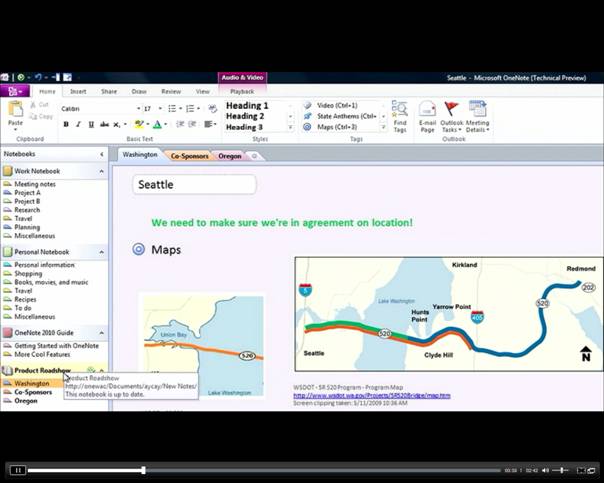
Task: Switch to the Draw ribbon tab
Action: pyautogui.click(x=139, y=91)
